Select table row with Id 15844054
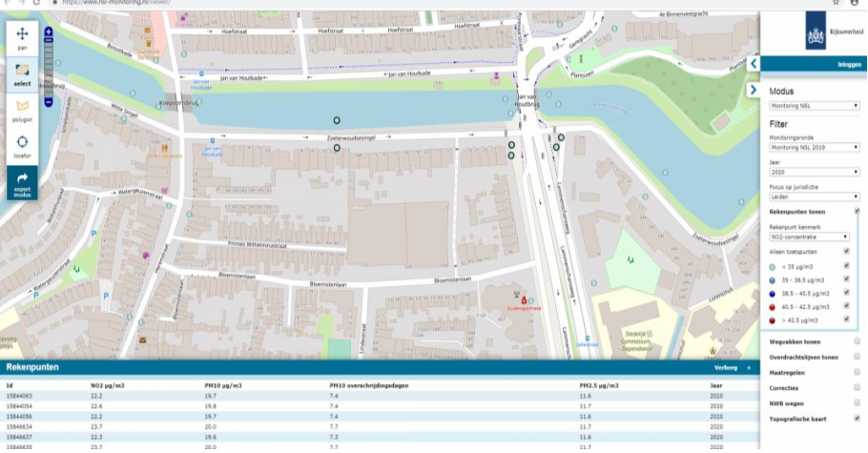Viewport: 868px width, 453px height. click(380, 406)
